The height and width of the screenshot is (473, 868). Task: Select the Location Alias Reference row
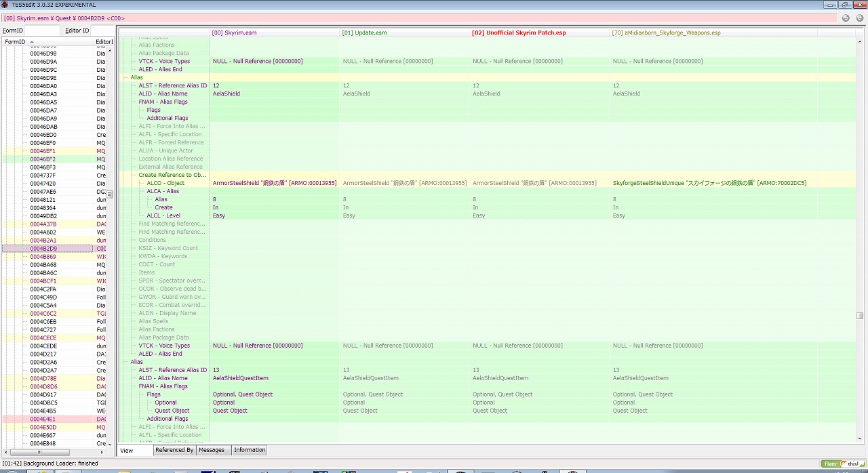pyautogui.click(x=171, y=159)
